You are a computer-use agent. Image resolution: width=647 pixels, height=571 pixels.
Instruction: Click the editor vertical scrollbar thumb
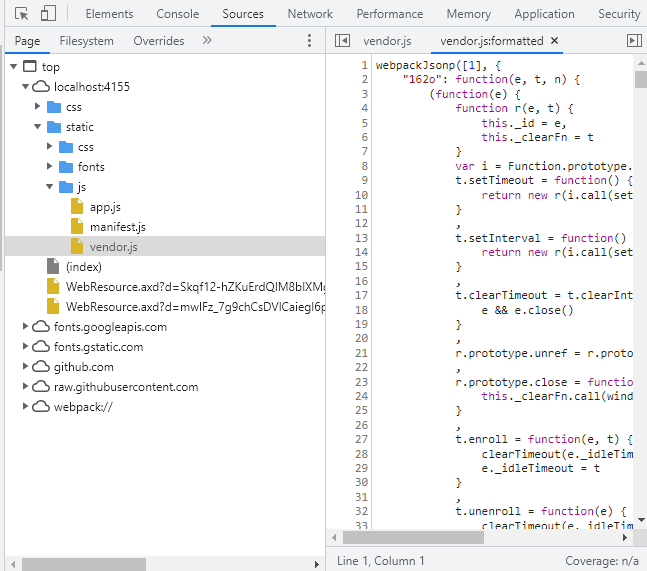coord(640,79)
